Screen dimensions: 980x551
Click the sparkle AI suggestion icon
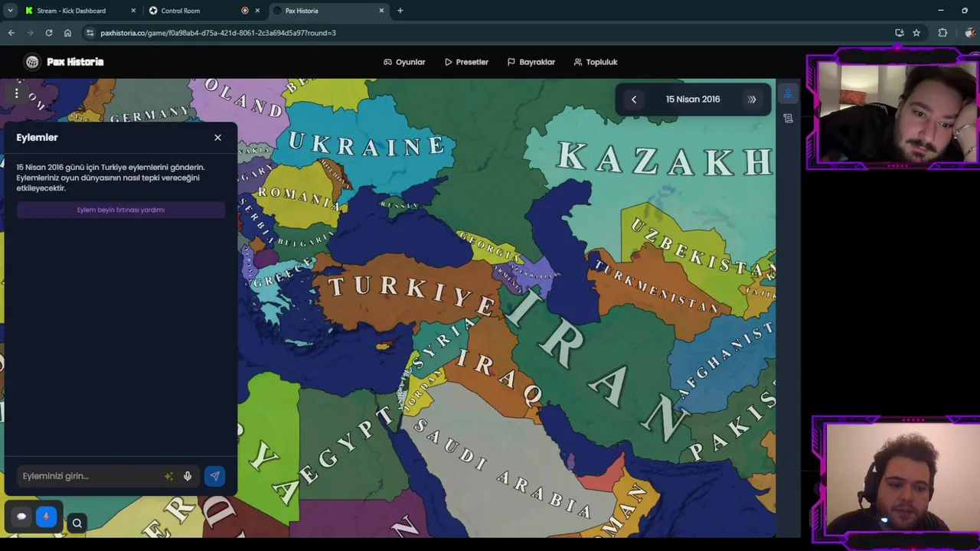pyautogui.click(x=168, y=476)
